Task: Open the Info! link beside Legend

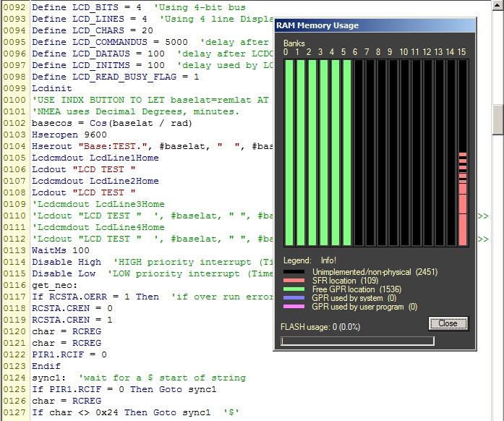Action: pos(328,260)
